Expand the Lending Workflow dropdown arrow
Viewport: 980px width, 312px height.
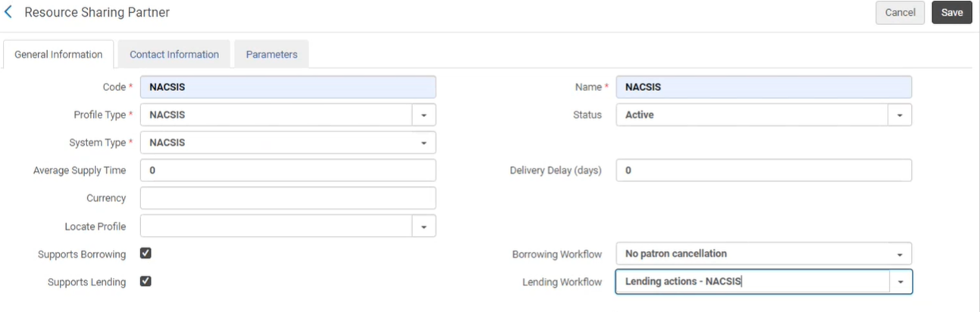(900, 282)
